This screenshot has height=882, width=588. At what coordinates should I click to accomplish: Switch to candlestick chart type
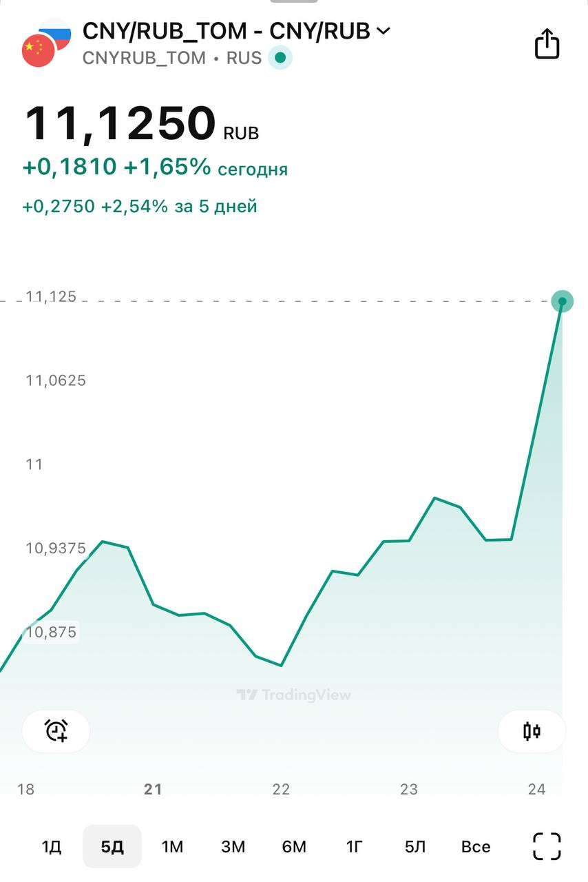tap(532, 730)
